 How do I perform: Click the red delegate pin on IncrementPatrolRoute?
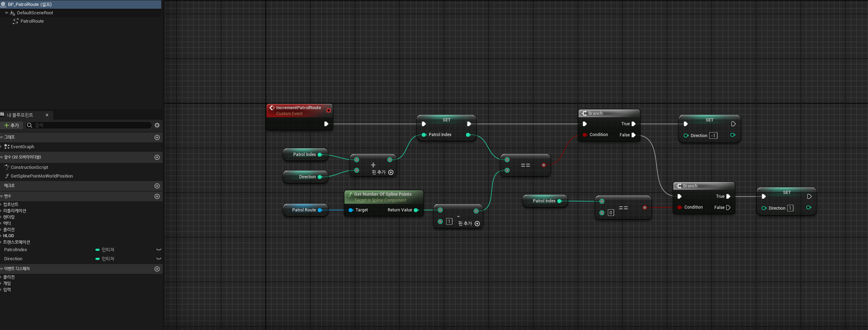coord(328,110)
